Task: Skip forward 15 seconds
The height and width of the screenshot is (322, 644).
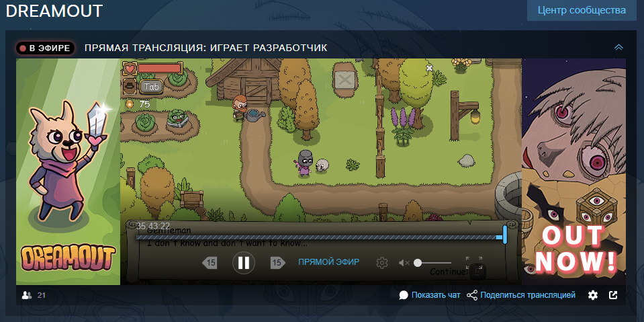Action: 277,263
